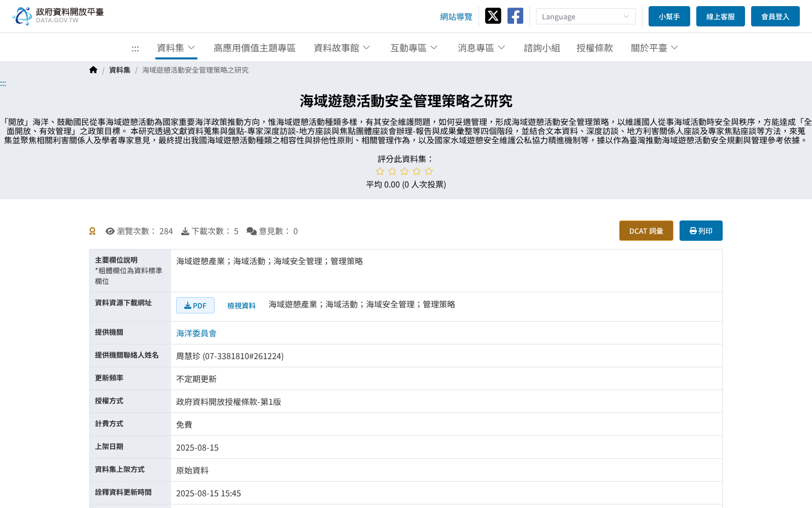The width and height of the screenshot is (812, 508).
Task: Expand the 關於平臺 menu
Action: tap(655, 48)
